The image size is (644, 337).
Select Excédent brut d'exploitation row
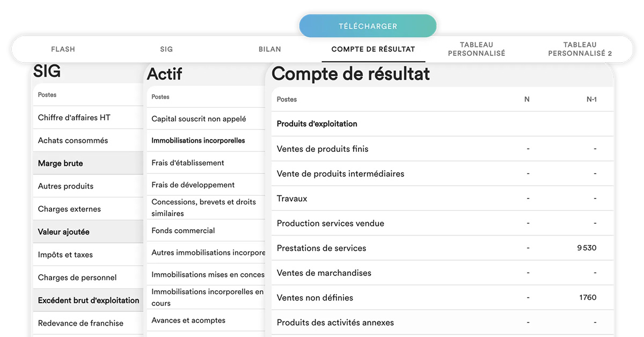pos(89,301)
